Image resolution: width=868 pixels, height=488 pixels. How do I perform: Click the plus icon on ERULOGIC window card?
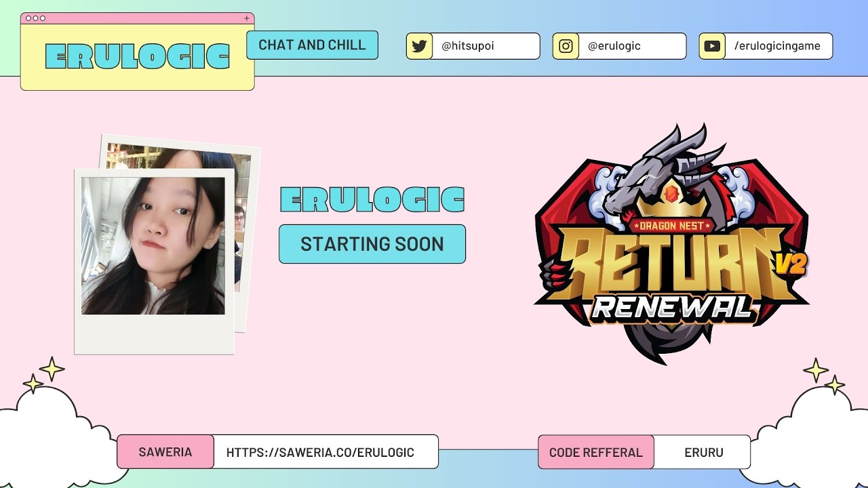pos(246,18)
